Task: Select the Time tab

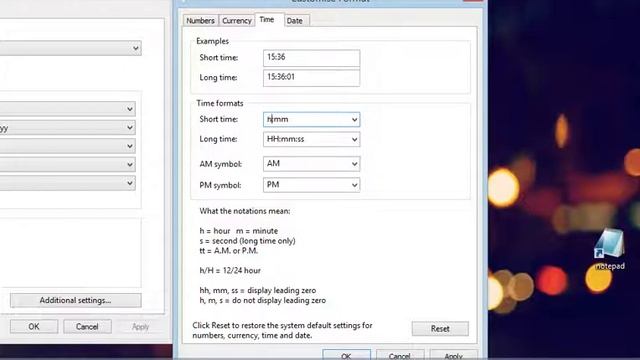Action: click(x=267, y=20)
